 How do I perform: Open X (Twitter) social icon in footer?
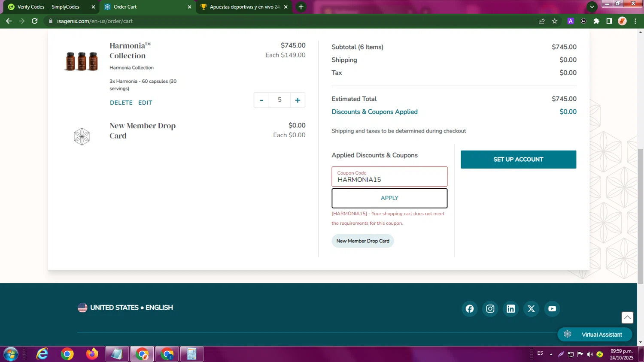point(531,309)
